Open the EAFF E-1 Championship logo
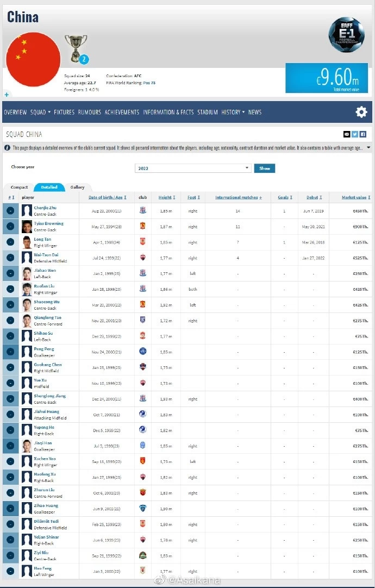Screen dimensions: 375x588 point(346,35)
